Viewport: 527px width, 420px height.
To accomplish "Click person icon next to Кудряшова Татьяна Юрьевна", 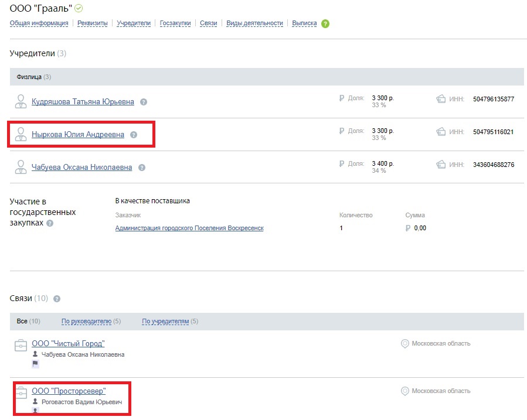I will point(21,101).
